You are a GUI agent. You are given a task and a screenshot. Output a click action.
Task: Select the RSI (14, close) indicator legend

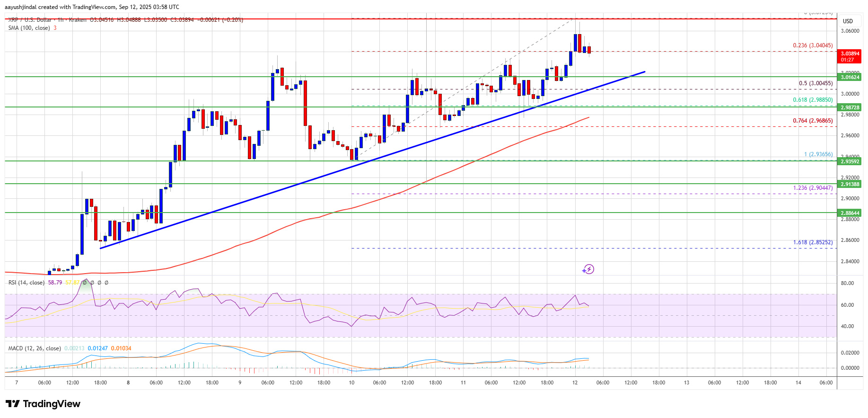click(x=26, y=283)
